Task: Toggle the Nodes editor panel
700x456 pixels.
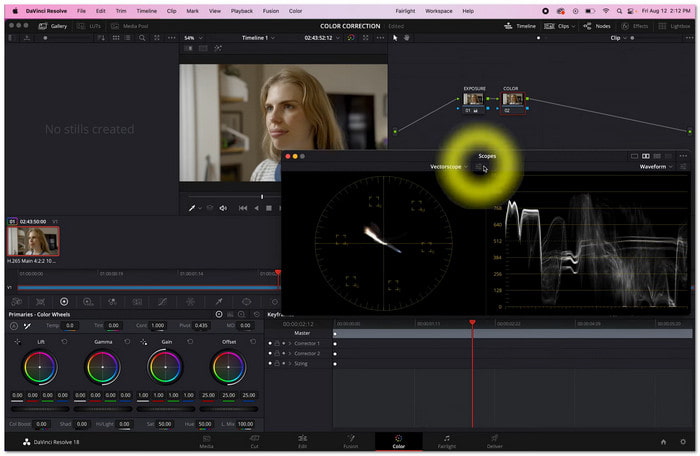Action: pyautogui.click(x=597, y=26)
